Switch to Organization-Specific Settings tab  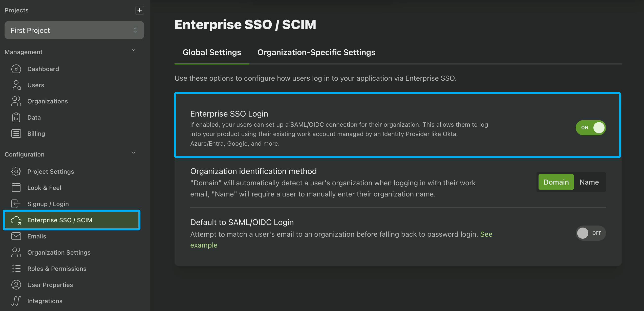[x=316, y=52]
